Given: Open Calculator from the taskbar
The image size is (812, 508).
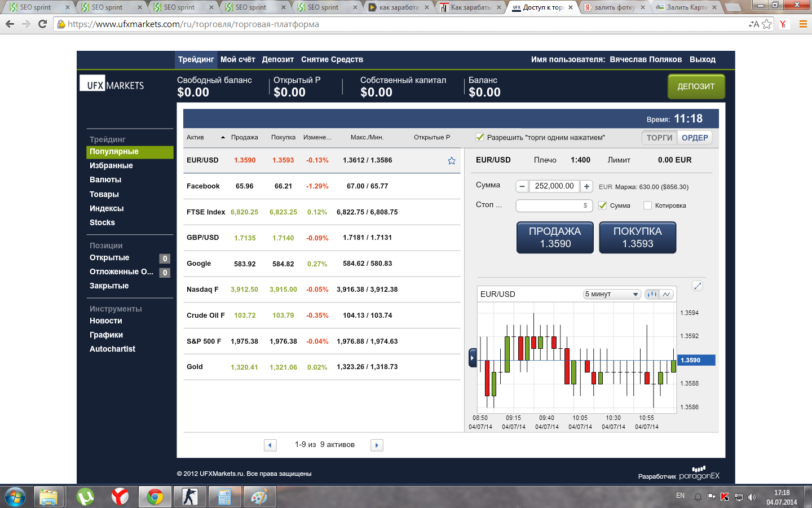Looking at the screenshot, I should 224,497.
